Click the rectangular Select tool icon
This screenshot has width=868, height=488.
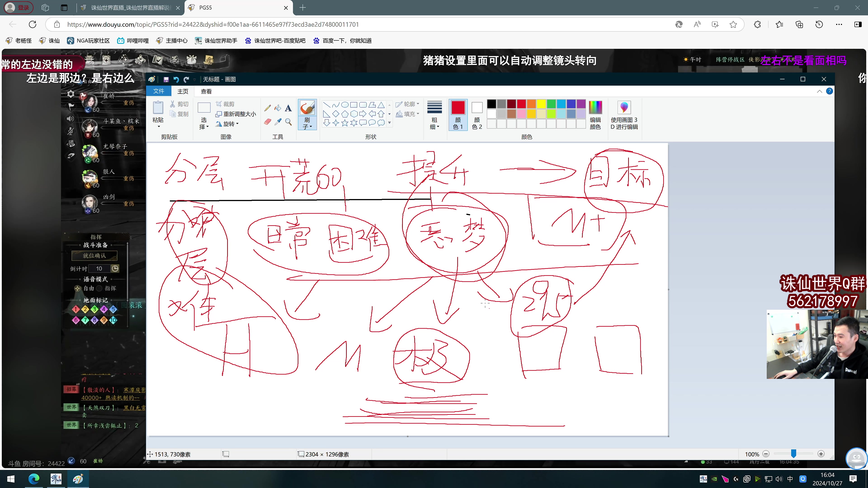point(204,108)
